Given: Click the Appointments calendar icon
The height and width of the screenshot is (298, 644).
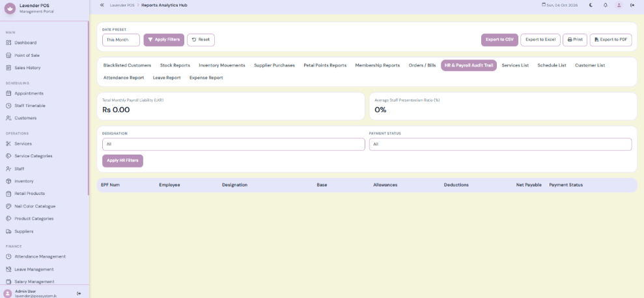Looking at the screenshot, I should (x=8, y=93).
